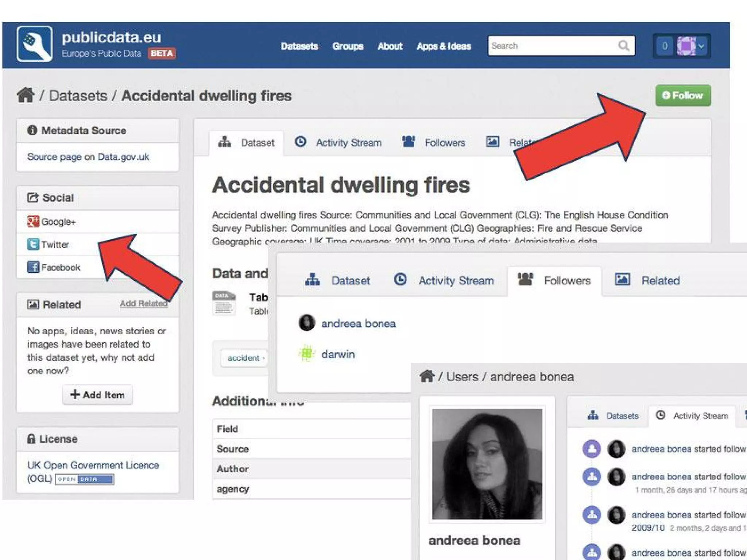747x560 pixels.
Task: Open the Datasets menu in the top navigation
Action: pyautogui.click(x=299, y=46)
